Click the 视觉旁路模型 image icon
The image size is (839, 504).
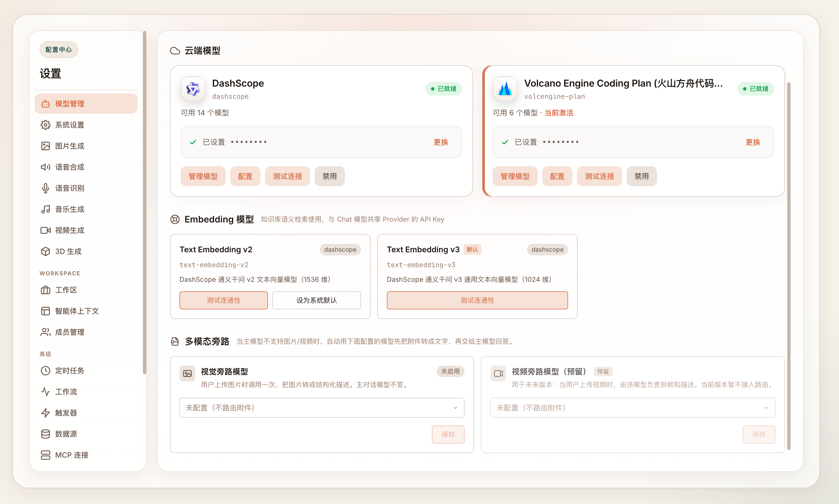click(187, 373)
